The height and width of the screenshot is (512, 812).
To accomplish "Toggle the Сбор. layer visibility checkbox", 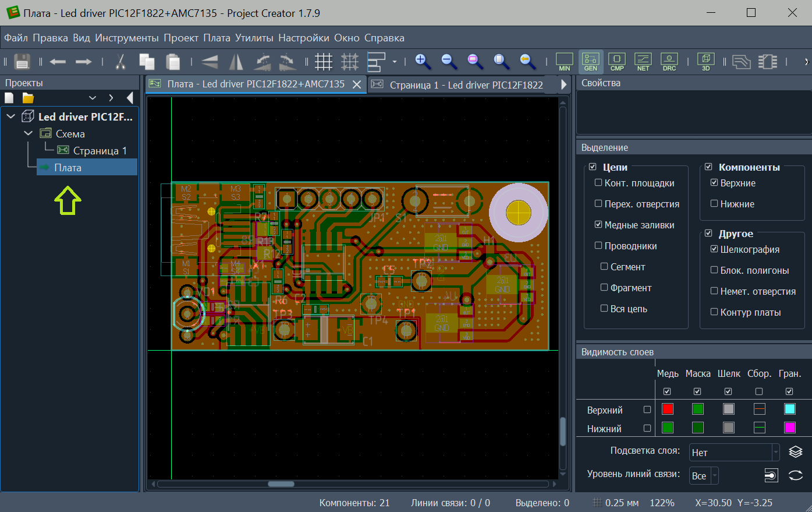I will 759,391.
